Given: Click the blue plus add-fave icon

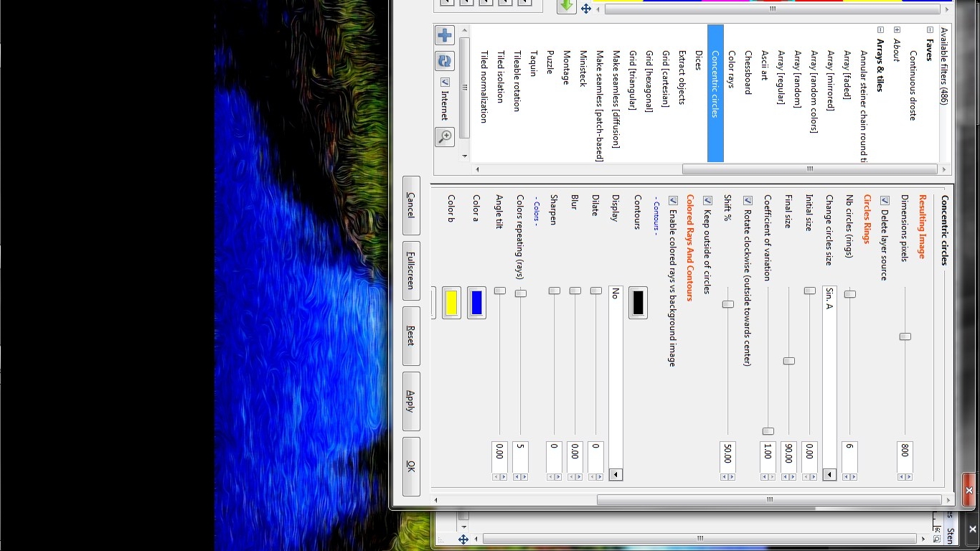Looking at the screenshot, I should 445,35.
